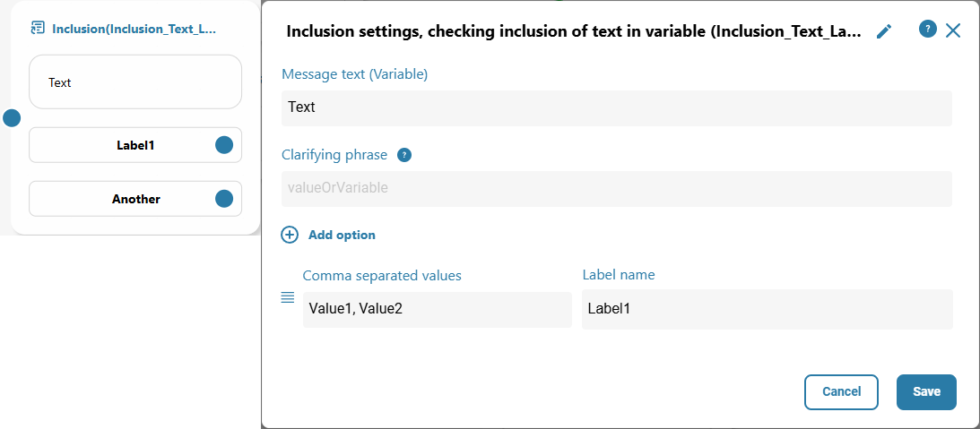This screenshot has width=980, height=429.
Task: Click the drag handle beside the values row
Action: tap(288, 297)
